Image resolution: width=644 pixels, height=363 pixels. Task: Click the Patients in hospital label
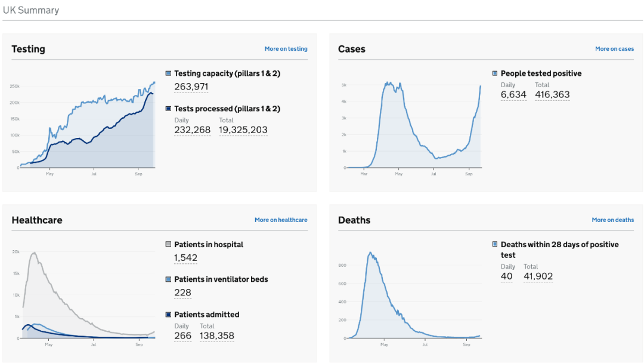[209, 245]
